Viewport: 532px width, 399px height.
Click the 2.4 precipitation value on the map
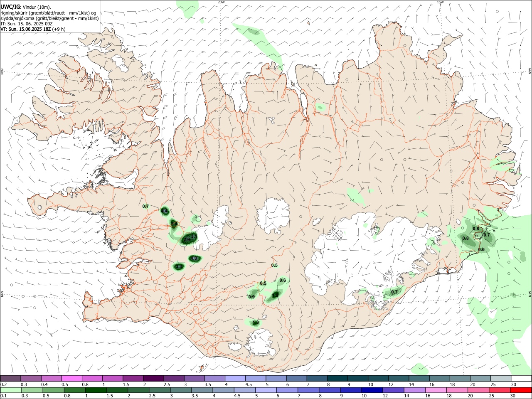click(x=174, y=224)
